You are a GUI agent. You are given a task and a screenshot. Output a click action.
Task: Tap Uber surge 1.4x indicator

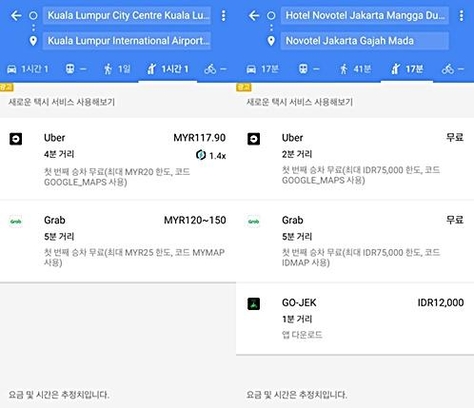pos(211,155)
